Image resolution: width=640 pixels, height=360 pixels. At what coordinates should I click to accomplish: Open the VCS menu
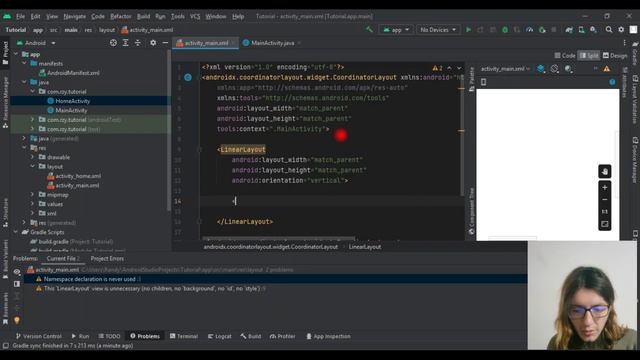[x=195, y=16]
